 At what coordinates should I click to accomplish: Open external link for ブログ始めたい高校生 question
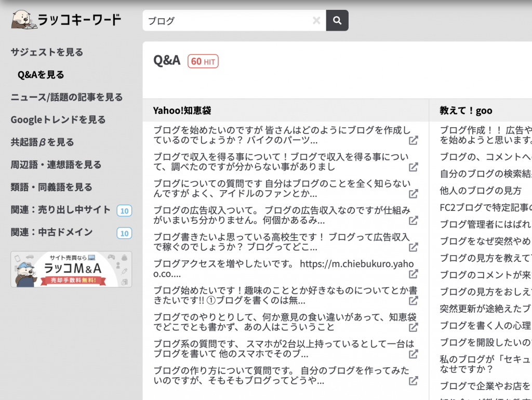413,247
